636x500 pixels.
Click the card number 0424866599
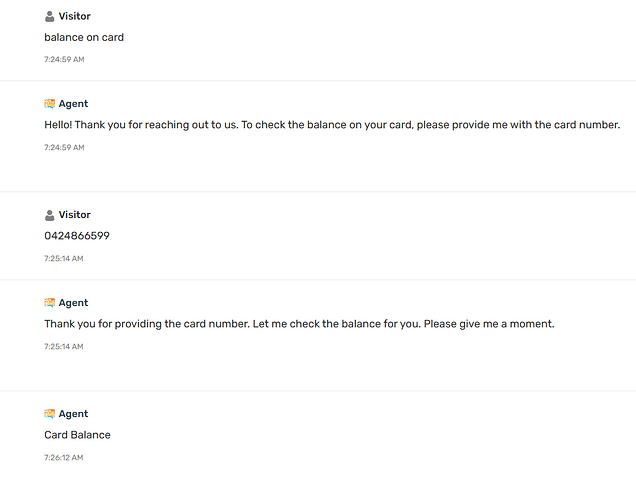tap(77, 236)
